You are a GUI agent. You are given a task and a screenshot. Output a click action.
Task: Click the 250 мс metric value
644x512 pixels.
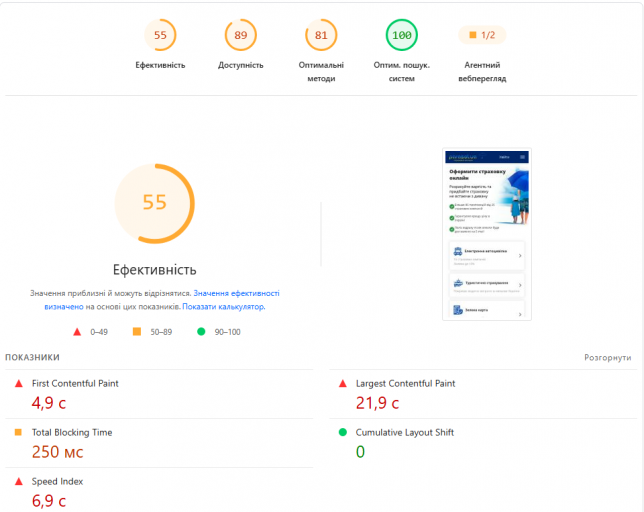58,452
